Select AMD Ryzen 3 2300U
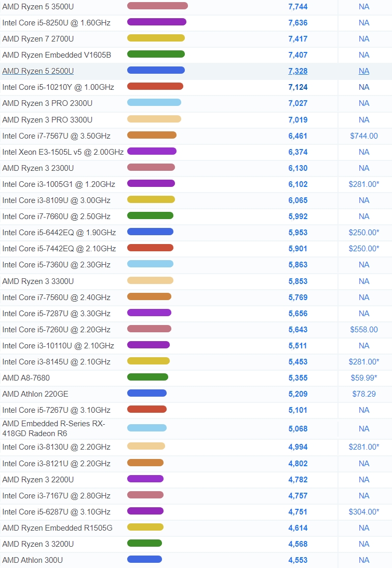 point(38,168)
